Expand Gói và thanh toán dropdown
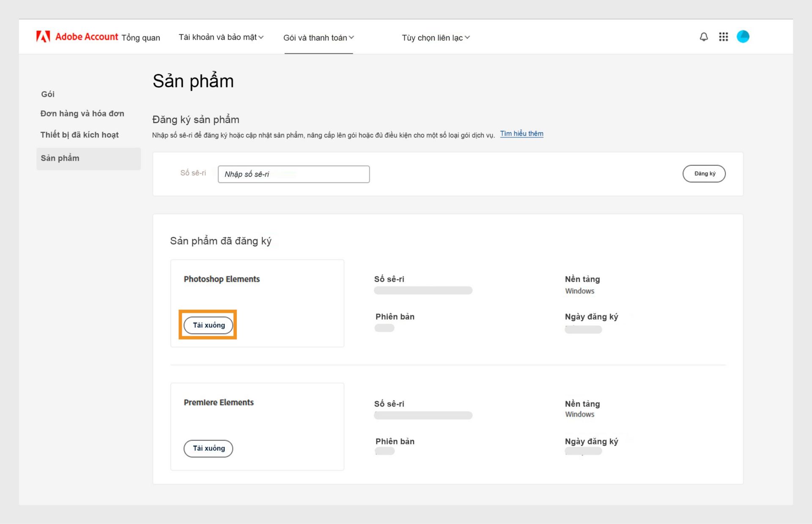 coord(318,38)
